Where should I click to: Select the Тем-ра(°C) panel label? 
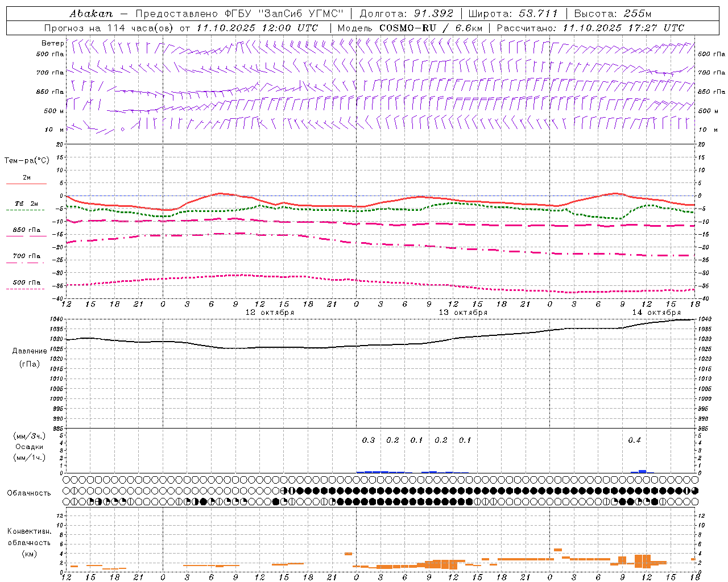(x=27, y=161)
